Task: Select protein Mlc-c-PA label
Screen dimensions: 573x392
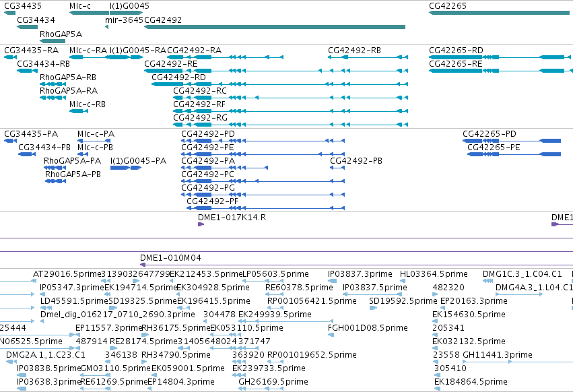Action: point(96,134)
